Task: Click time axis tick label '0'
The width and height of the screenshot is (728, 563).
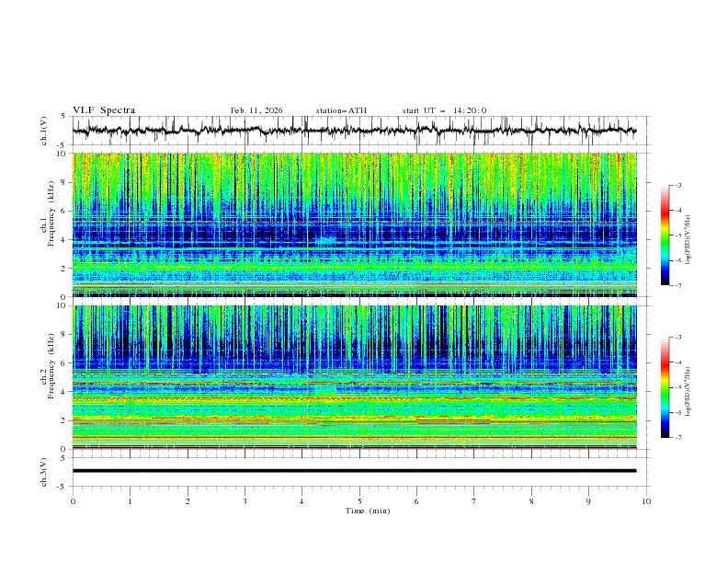Action: pos(73,501)
